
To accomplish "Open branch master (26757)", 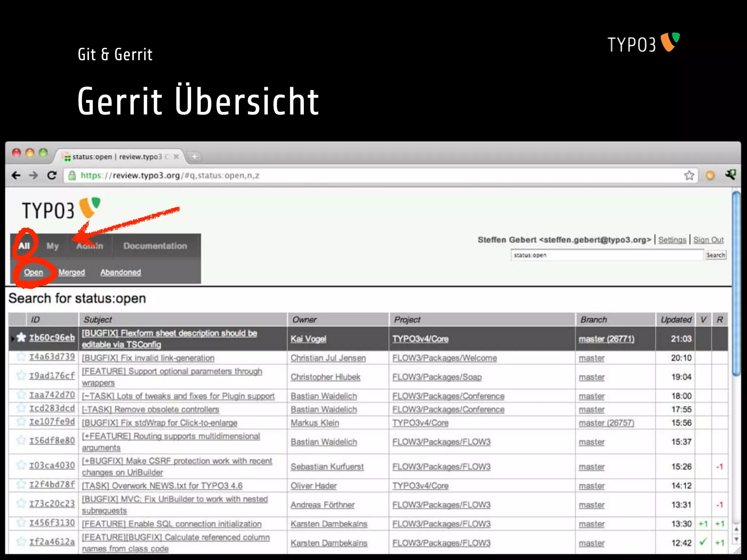I will (606, 423).
